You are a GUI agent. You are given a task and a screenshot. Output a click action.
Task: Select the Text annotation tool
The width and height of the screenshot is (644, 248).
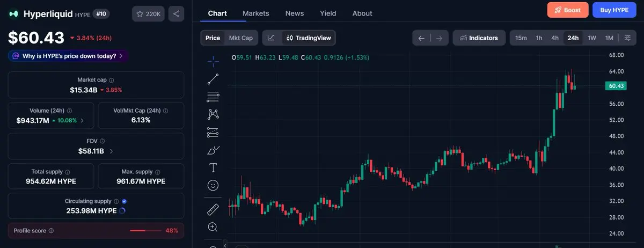(213, 167)
